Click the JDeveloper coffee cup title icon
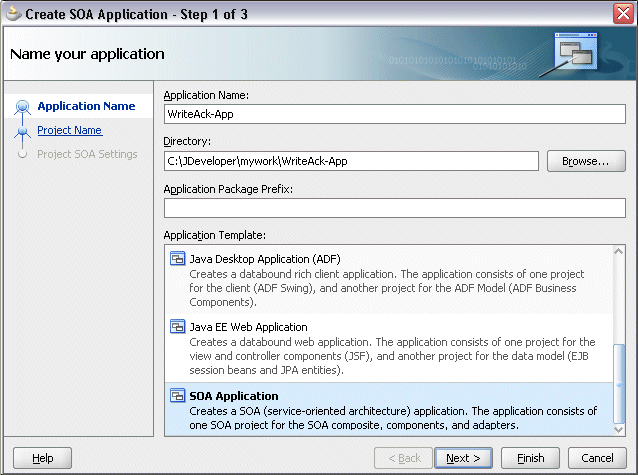The image size is (638, 475). click(13, 14)
